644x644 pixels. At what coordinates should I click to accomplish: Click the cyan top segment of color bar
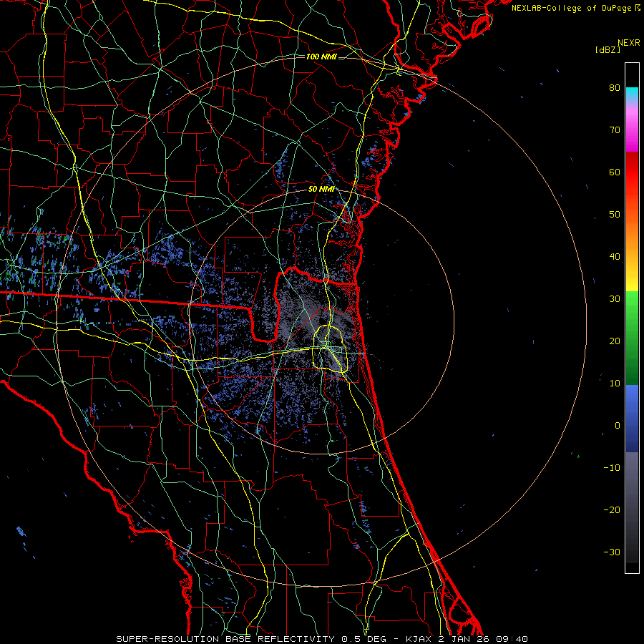pos(632,94)
